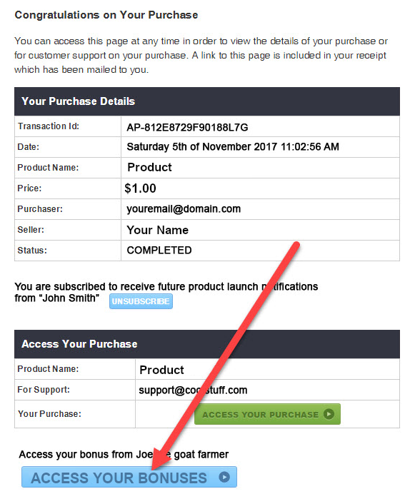Viewport: 420px width, 504px height.
Task: Click the purchase date value
Action: coord(233,147)
